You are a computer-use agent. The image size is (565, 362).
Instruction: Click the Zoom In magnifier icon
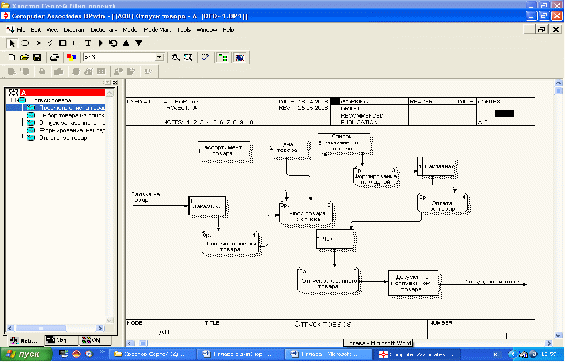point(175,57)
